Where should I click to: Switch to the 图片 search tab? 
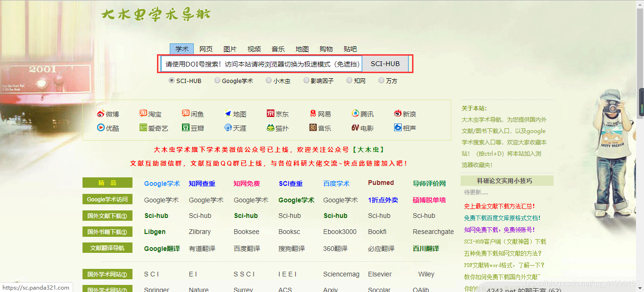pyautogui.click(x=230, y=49)
